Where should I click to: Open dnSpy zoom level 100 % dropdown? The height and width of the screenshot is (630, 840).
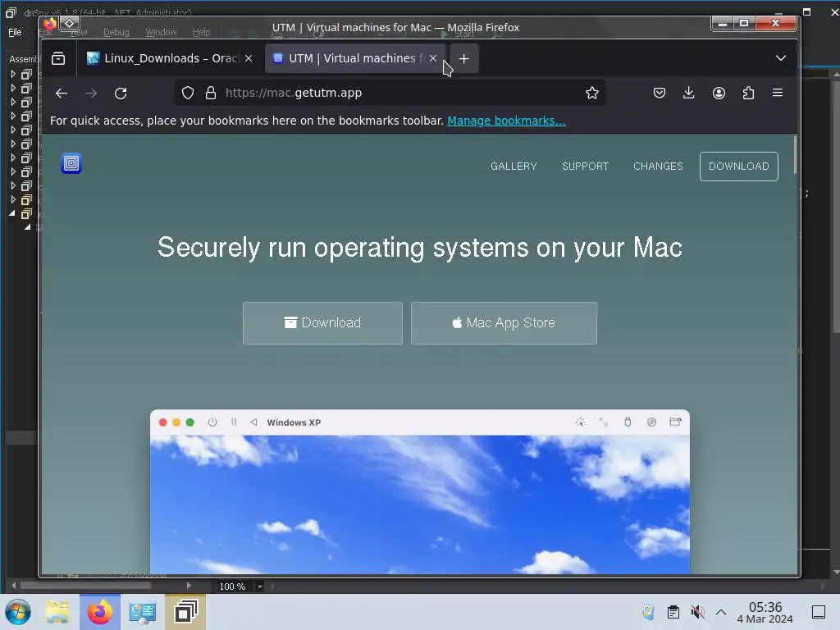[x=259, y=587]
